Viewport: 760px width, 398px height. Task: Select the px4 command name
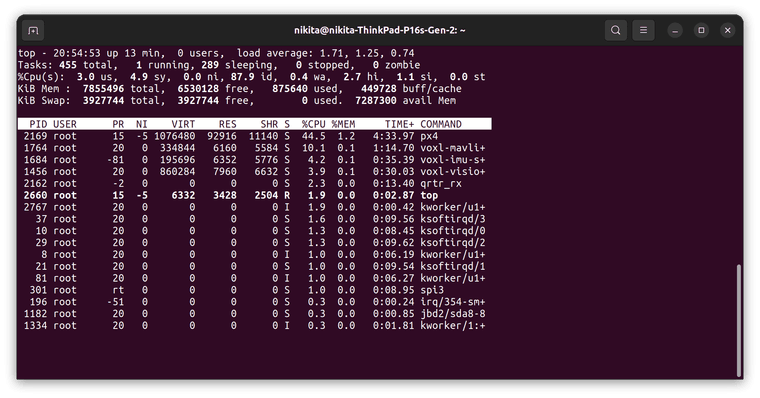(x=429, y=136)
